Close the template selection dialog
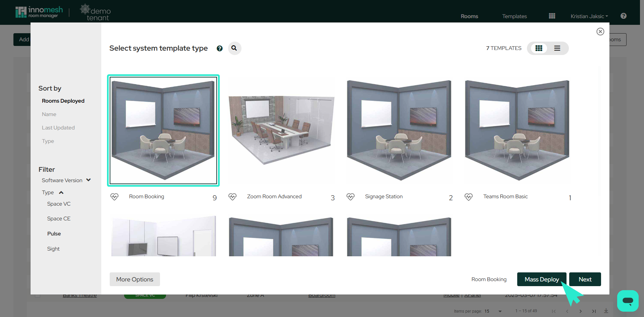The width and height of the screenshot is (644, 317). tap(600, 32)
